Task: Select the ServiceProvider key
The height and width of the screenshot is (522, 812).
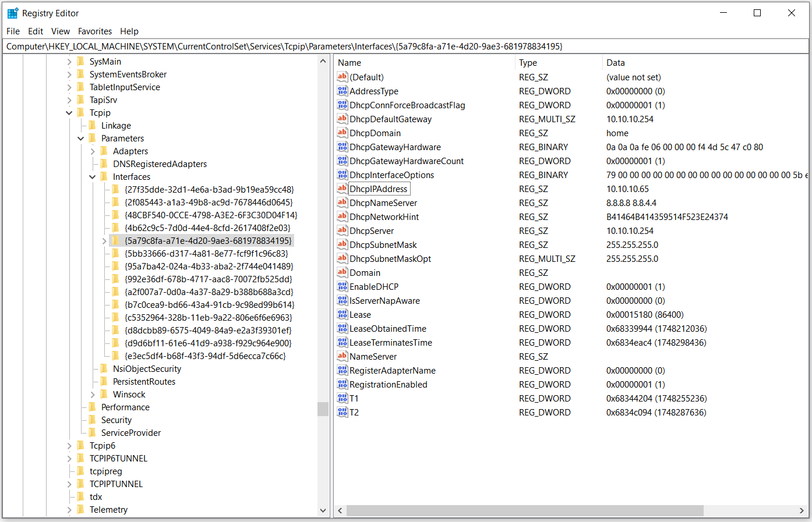Action: coord(131,432)
